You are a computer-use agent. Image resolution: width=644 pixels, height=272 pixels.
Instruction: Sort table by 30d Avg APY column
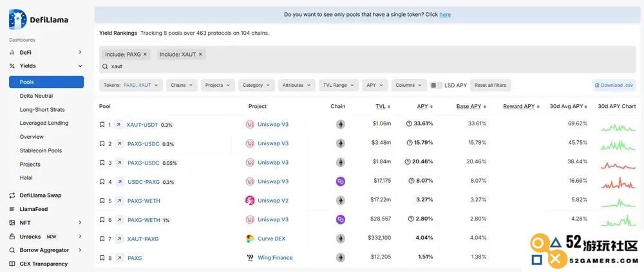[x=569, y=107]
